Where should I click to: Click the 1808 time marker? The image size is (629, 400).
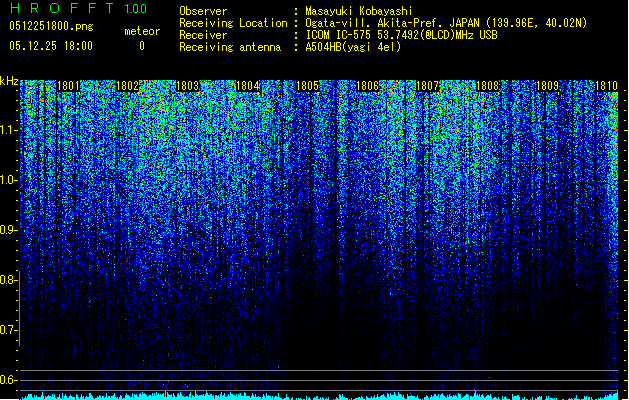pos(487,86)
